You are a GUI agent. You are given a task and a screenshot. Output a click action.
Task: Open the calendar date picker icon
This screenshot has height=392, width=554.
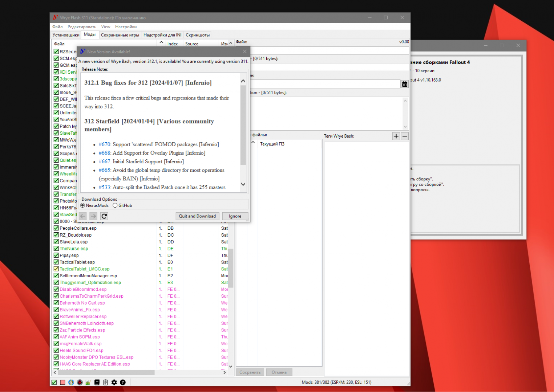click(404, 84)
